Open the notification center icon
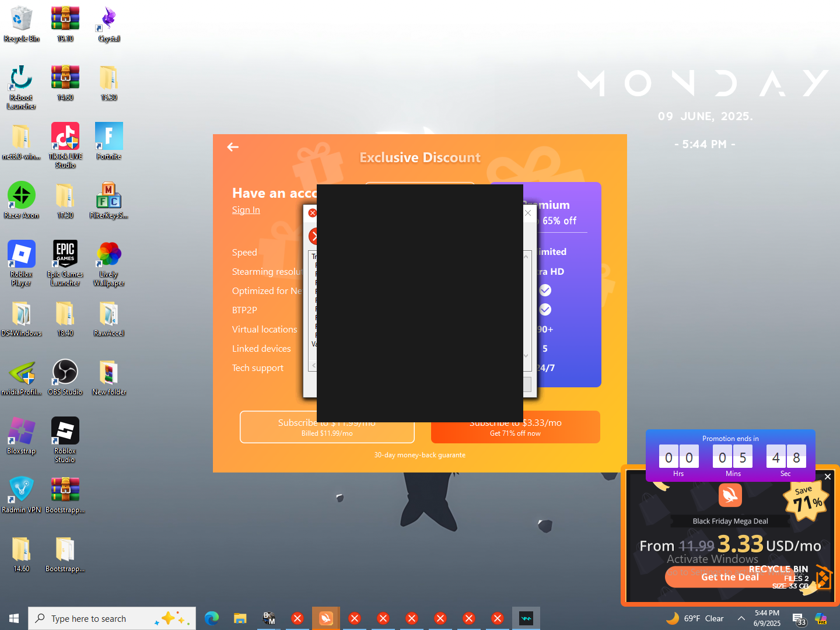Image resolution: width=840 pixels, height=630 pixels. [799, 619]
